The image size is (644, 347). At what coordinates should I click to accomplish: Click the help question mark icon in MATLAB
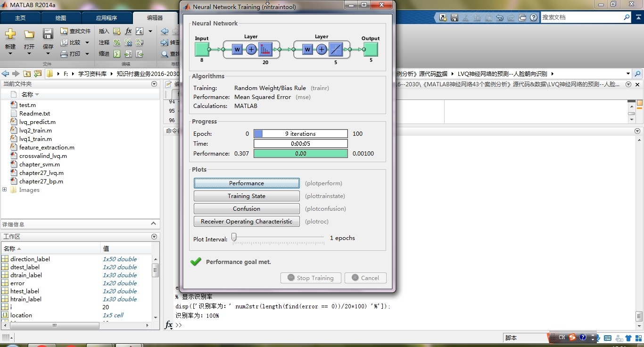click(534, 17)
